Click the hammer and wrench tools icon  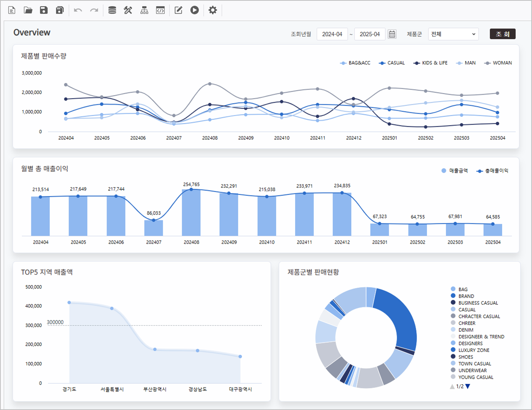[128, 10]
